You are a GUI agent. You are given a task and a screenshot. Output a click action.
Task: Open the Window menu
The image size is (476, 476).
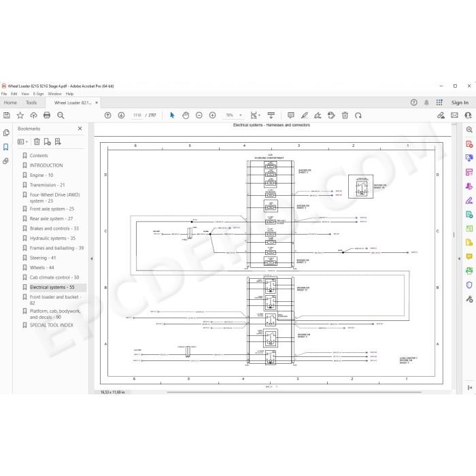pyautogui.click(x=54, y=94)
